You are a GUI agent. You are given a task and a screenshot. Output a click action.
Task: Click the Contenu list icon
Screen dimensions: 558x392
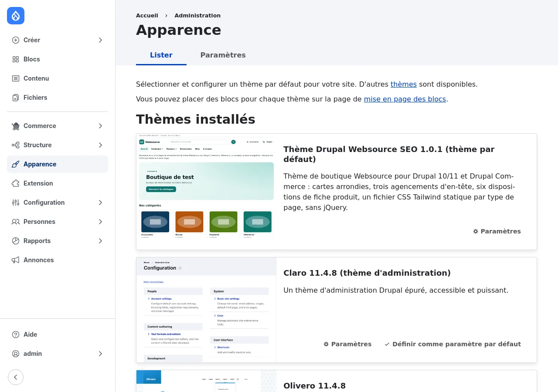[x=16, y=78]
